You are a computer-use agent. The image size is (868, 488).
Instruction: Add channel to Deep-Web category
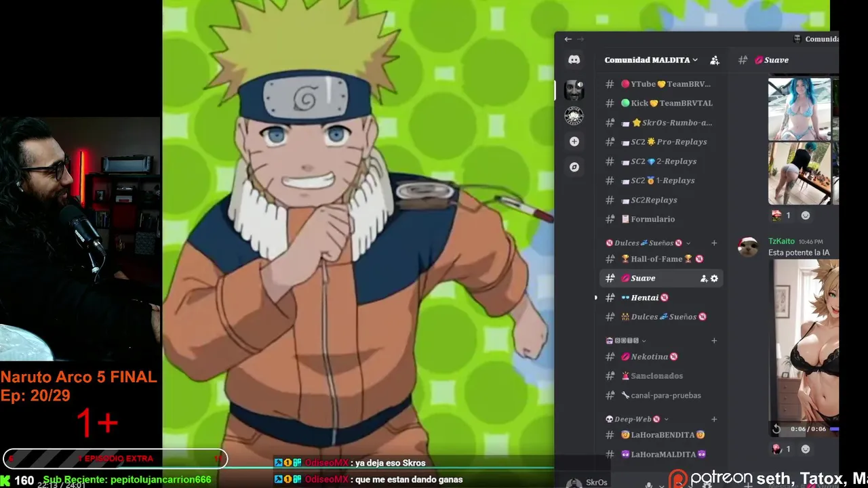(714, 420)
